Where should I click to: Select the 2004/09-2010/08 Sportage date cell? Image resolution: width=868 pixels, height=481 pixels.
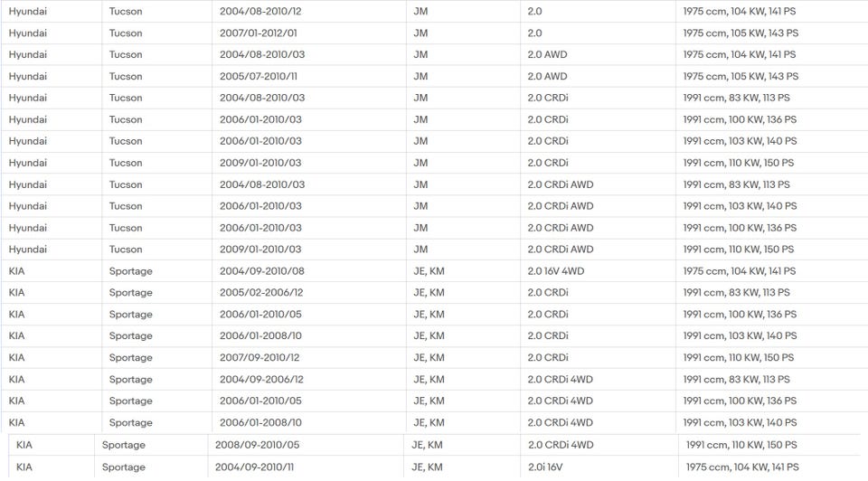tap(262, 271)
